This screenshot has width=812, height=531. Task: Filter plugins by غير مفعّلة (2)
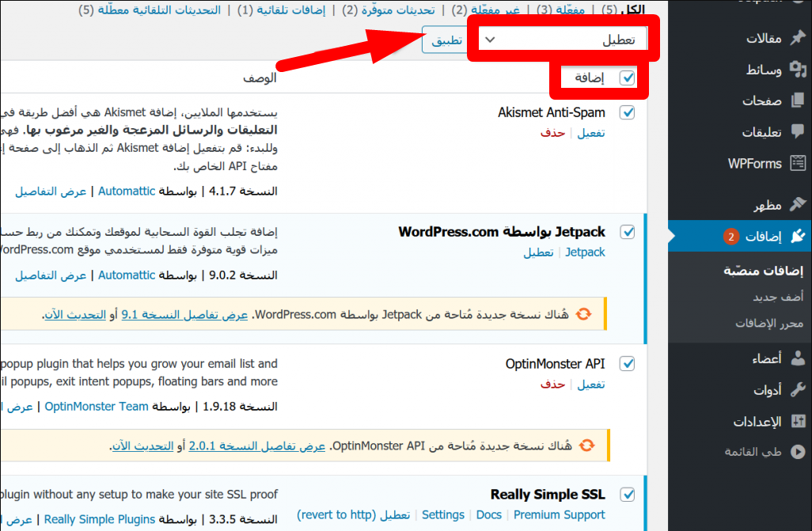(486, 9)
